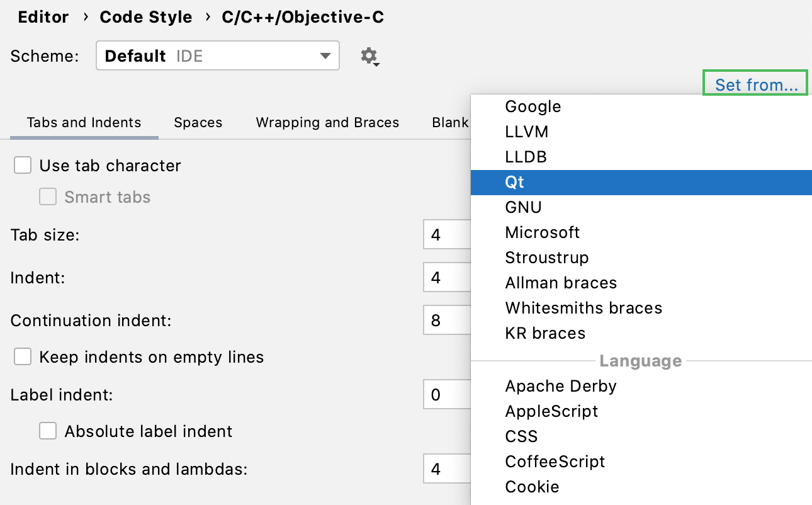Switch to the Spaces tab
The height and width of the screenshot is (505, 812).
(198, 122)
